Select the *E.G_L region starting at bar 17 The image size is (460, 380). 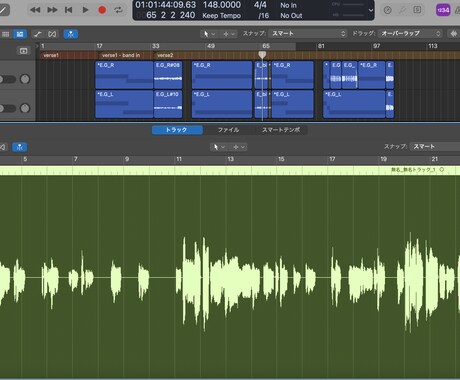[x=124, y=104]
